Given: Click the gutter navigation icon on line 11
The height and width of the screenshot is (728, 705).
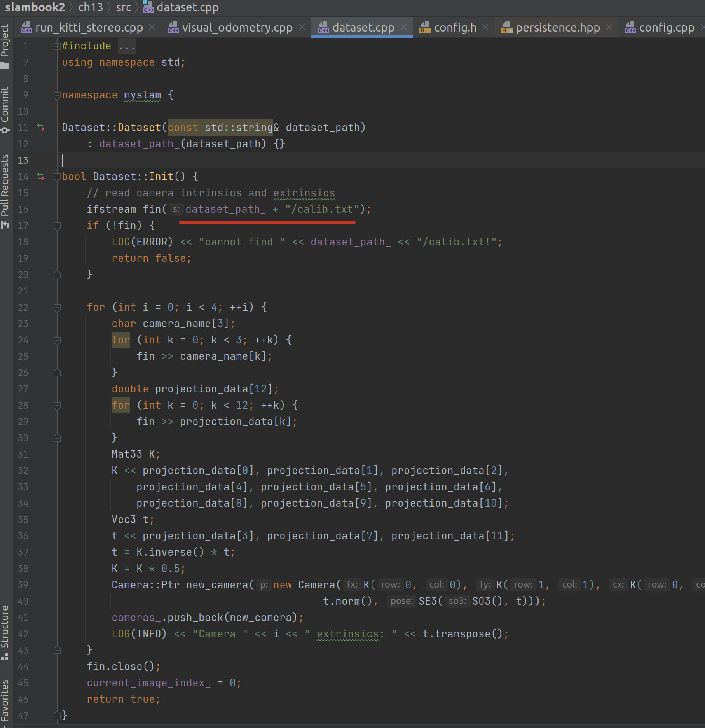Looking at the screenshot, I should point(41,127).
